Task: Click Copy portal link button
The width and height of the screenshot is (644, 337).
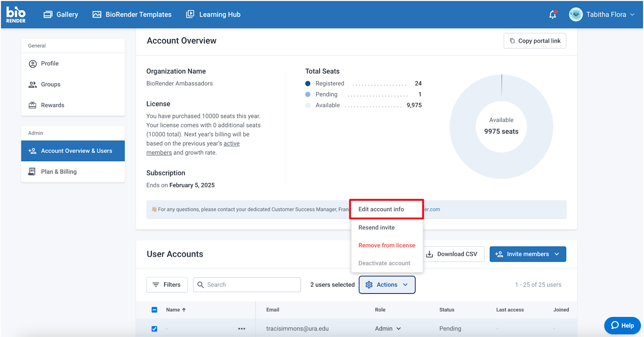Action: pyautogui.click(x=535, y=41)
